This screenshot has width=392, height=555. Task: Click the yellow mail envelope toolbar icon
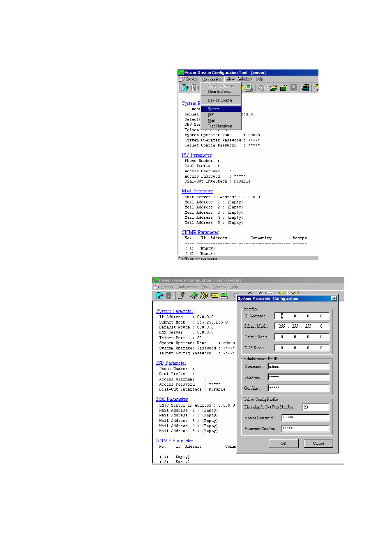(x=214, y=296)
